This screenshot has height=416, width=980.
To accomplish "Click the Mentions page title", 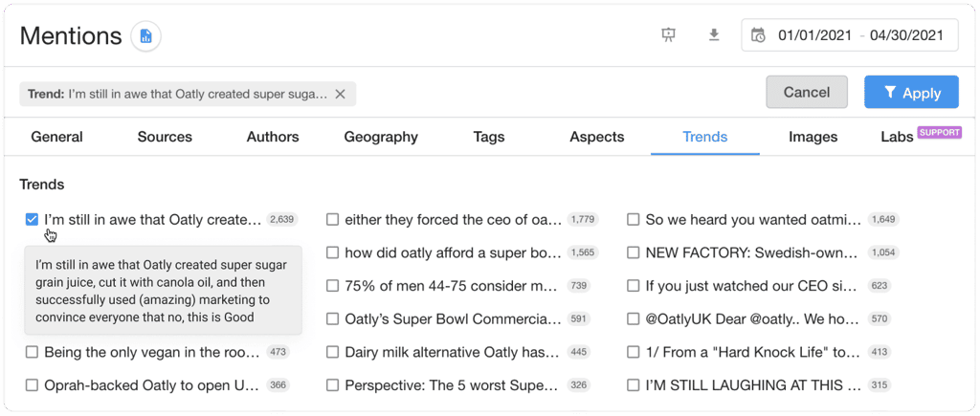I will [71, 36].
